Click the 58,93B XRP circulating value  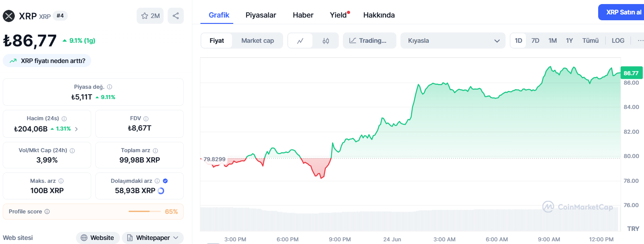click(x=135, y=190)
